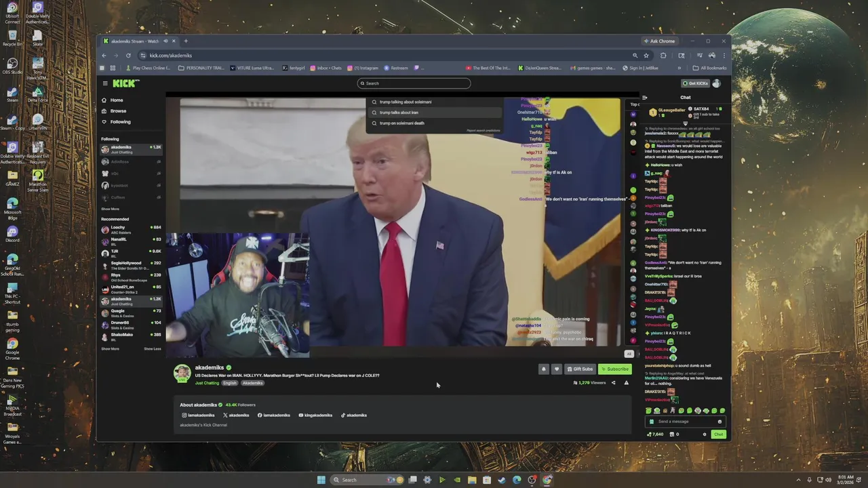Open the YouTube kingakademiks link

[315, 415]
